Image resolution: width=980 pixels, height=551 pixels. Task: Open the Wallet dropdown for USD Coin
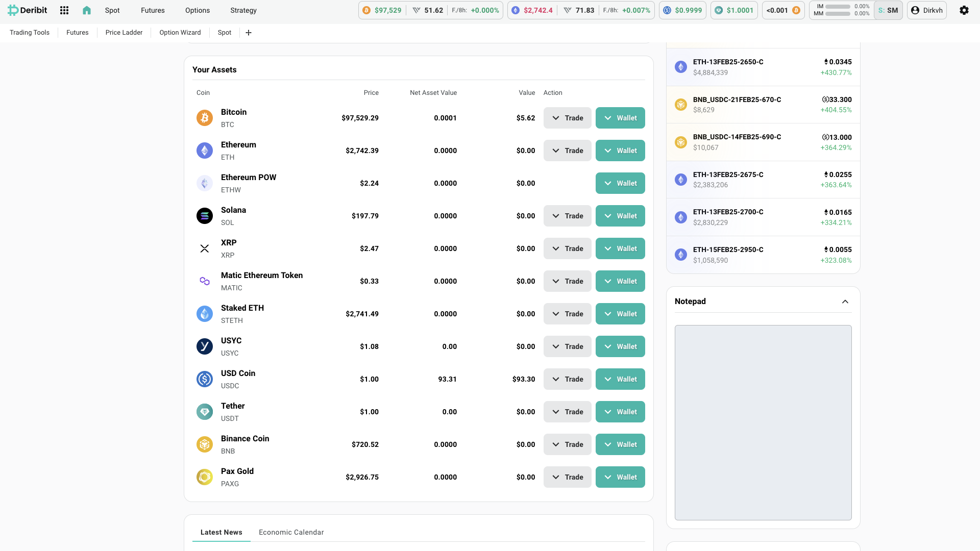pos(620,379)
